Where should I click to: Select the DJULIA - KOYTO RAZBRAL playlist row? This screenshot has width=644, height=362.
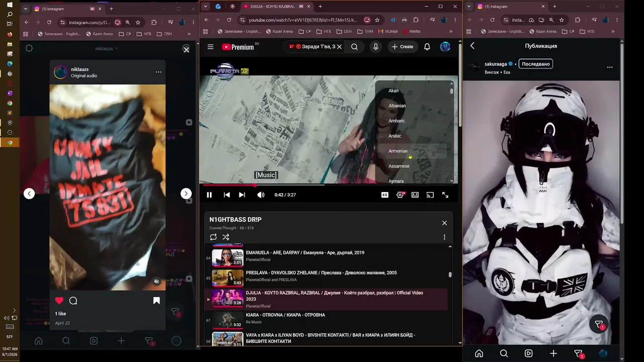tap(326, 299)
